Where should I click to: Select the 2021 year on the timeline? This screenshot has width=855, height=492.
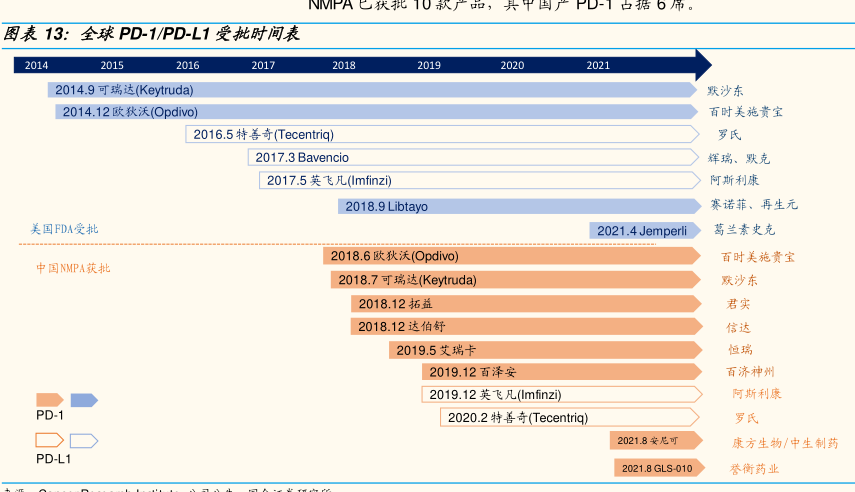click(x=597, y=65)
